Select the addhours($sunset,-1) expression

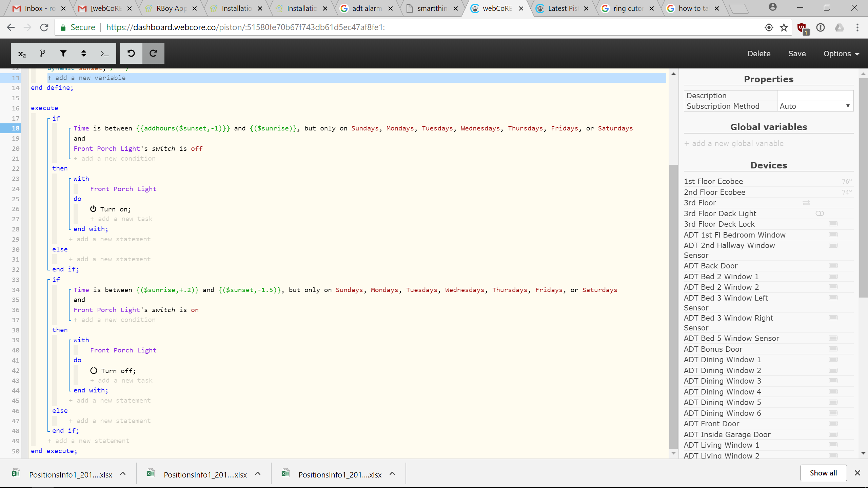183,128
